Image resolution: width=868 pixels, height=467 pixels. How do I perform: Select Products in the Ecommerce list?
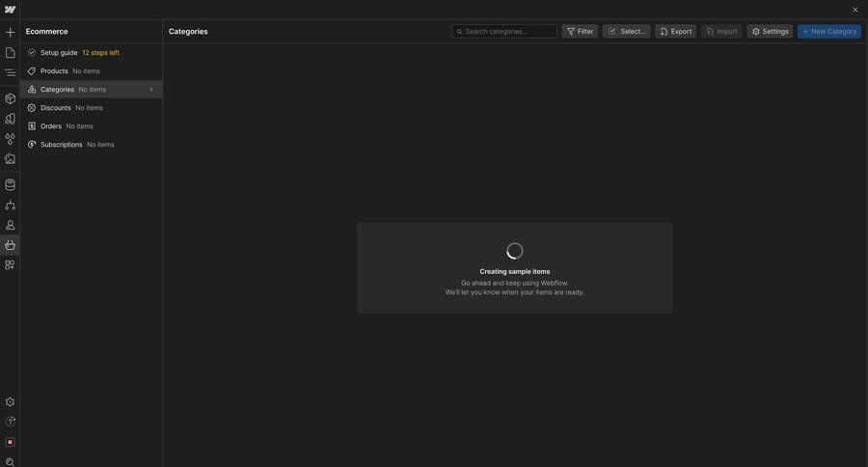pyautogui.click(x=54, y=71)
